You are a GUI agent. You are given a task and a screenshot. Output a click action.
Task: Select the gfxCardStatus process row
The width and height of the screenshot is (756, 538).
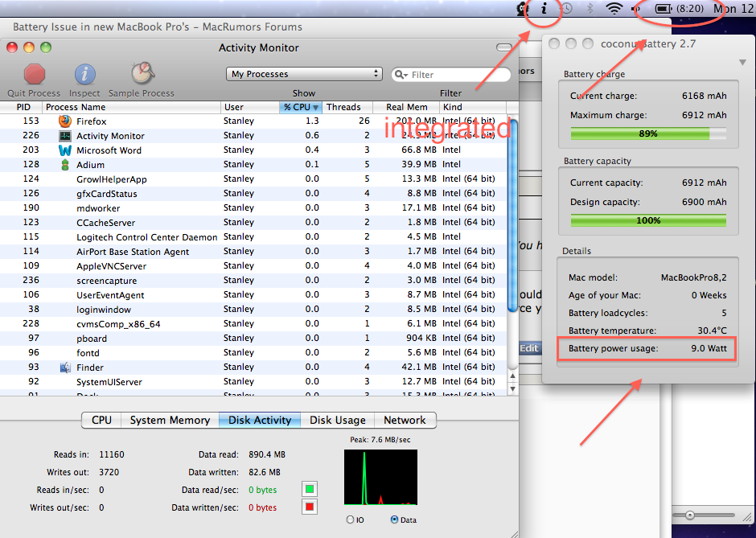(x=253, y=194)
